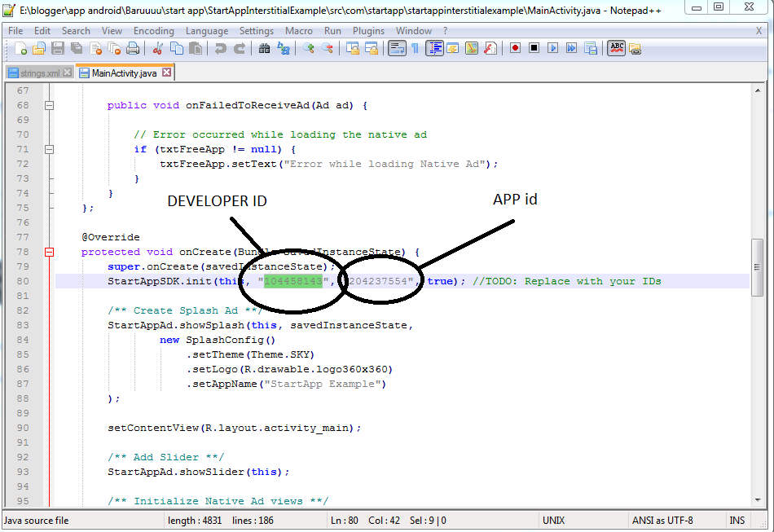Click the Close All documents toolbar icon
Viewport: 774px width, 532px height.
[x=115, y=48]
